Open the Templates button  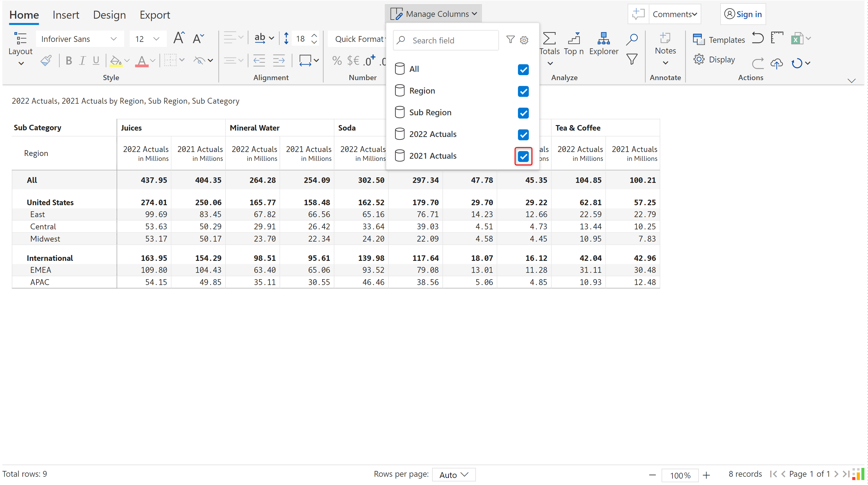coord(719,40)
